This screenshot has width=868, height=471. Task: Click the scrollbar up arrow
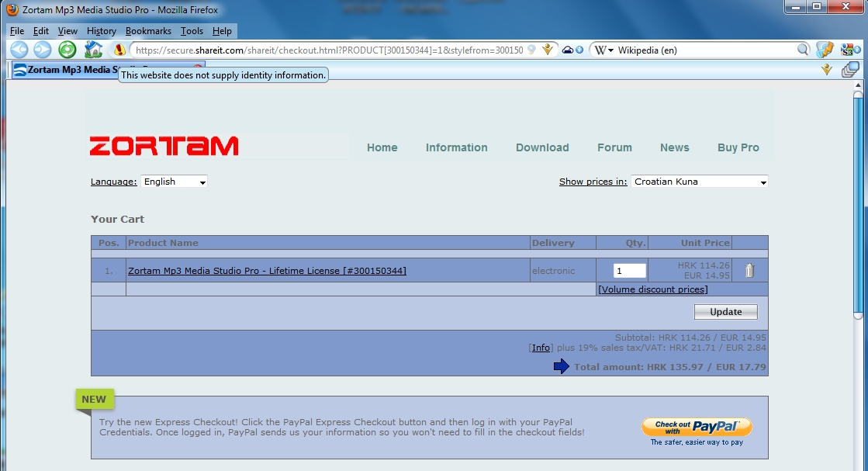[858, 85]
